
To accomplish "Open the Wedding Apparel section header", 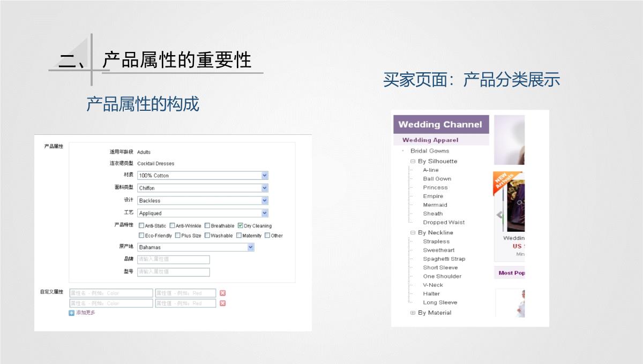I will point(430,140).
